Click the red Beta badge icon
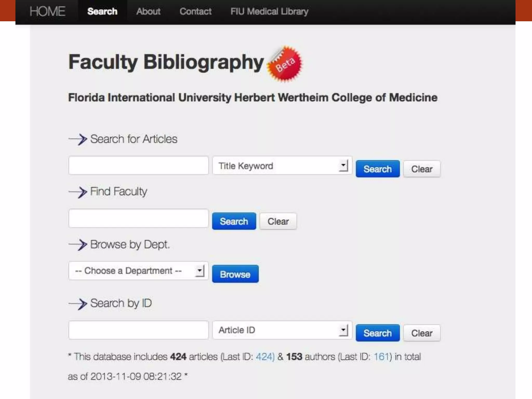Screen dimensions: 532x399 click(x=285, y=64)
